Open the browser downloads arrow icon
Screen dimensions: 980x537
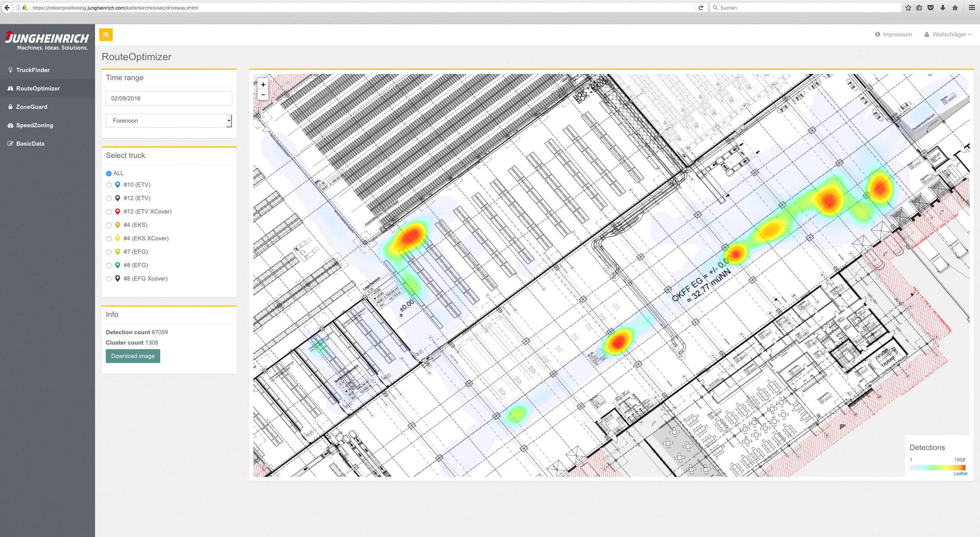pos(942,8)
